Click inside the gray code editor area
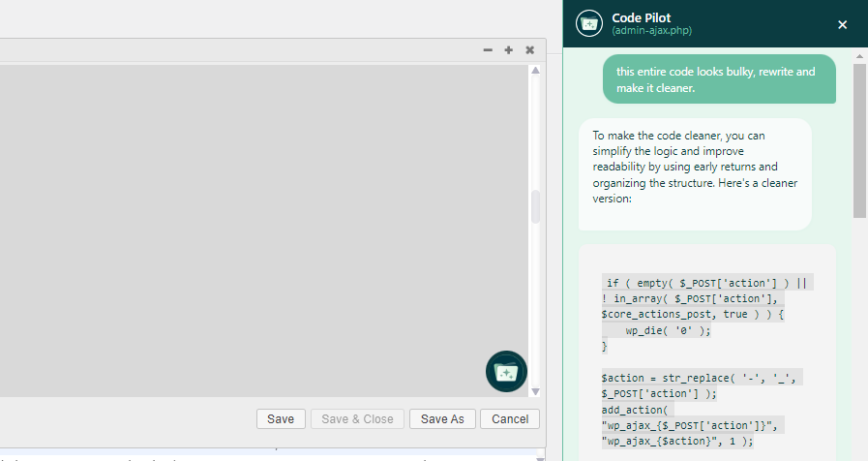The height and width of the screenshot is (461, 868). tap(263, 230)
